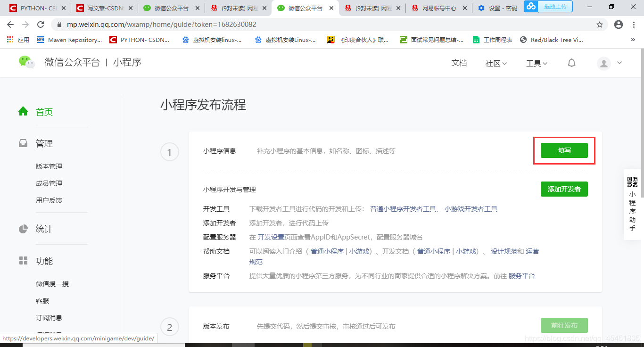
Task: Open the 普通小程序 intro link in 帮助文档
Action: click(327, 251)
